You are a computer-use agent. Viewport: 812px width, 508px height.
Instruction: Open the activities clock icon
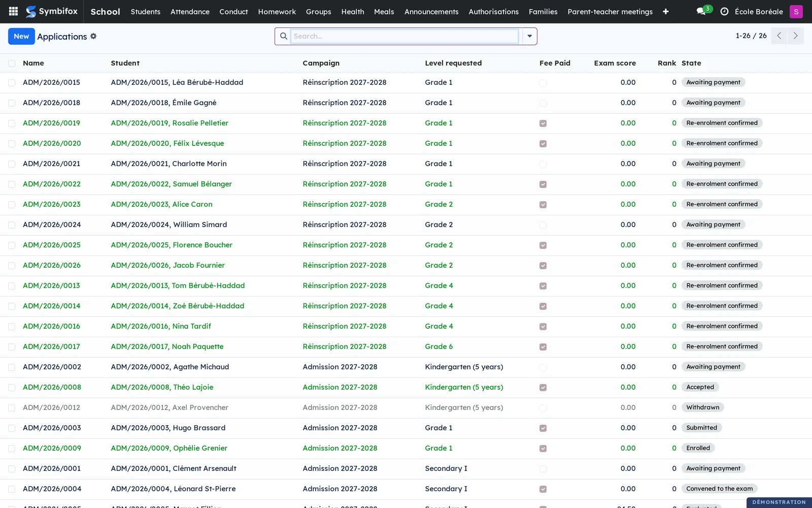[724, 11]
